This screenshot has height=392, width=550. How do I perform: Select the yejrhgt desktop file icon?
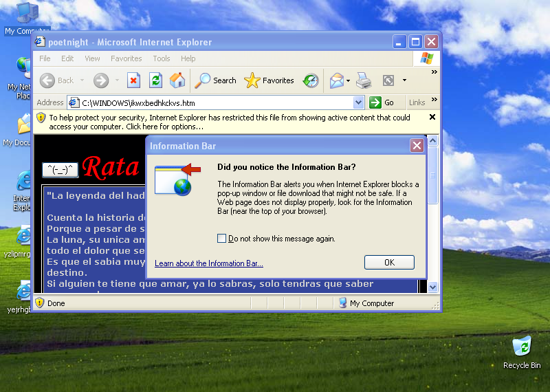click(x=19, y=297)
